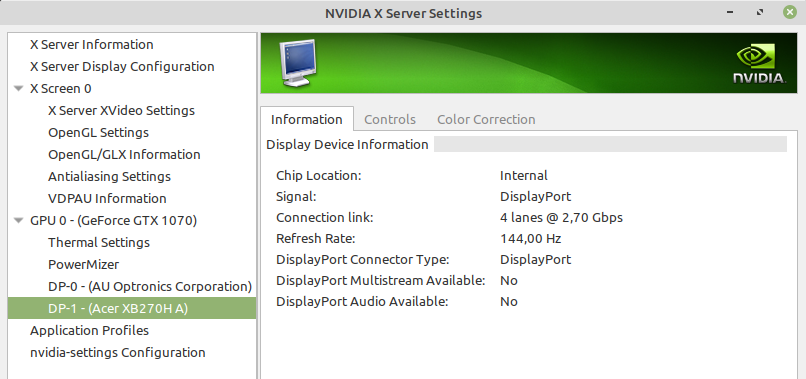This screenshot has height=379, width=806.
Task: Maximize the NVIDIA settings window
Action: [x=760, y=12]
